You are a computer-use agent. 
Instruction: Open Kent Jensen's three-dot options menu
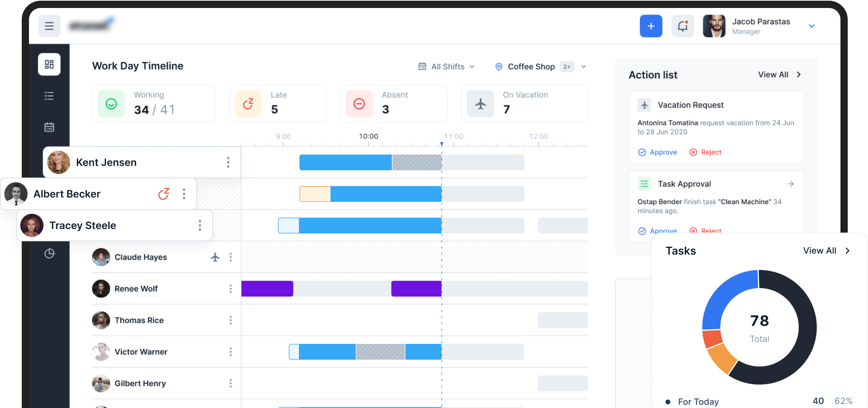click(228, 162)
